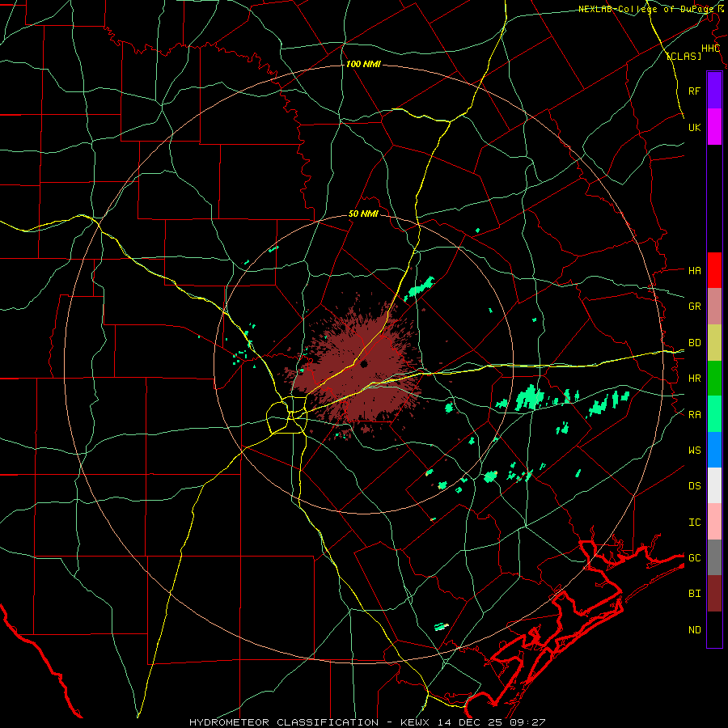Click the GC legend label
728x728 pixels.
[695, 557]
